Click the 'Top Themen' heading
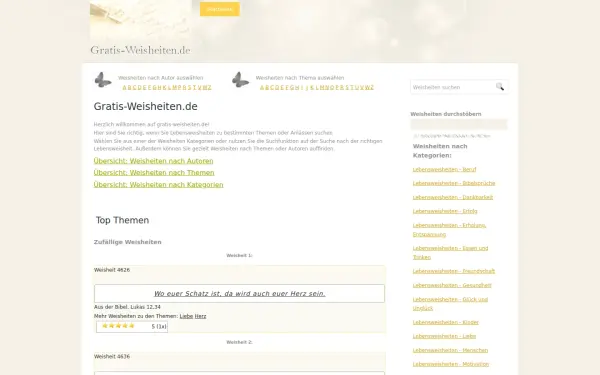The width and height of the screenshot is (600, 375). (x=122, y=220)
